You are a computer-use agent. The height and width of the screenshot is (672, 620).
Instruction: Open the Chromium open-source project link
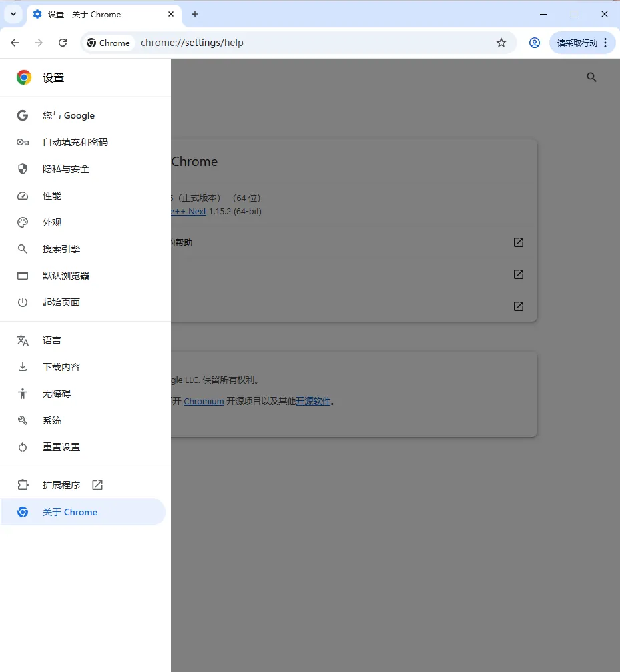point(204,401)
